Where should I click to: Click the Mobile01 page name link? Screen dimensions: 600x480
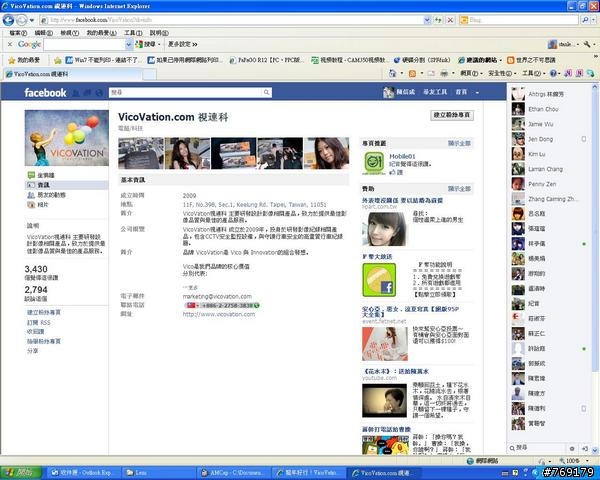point(402,156)
